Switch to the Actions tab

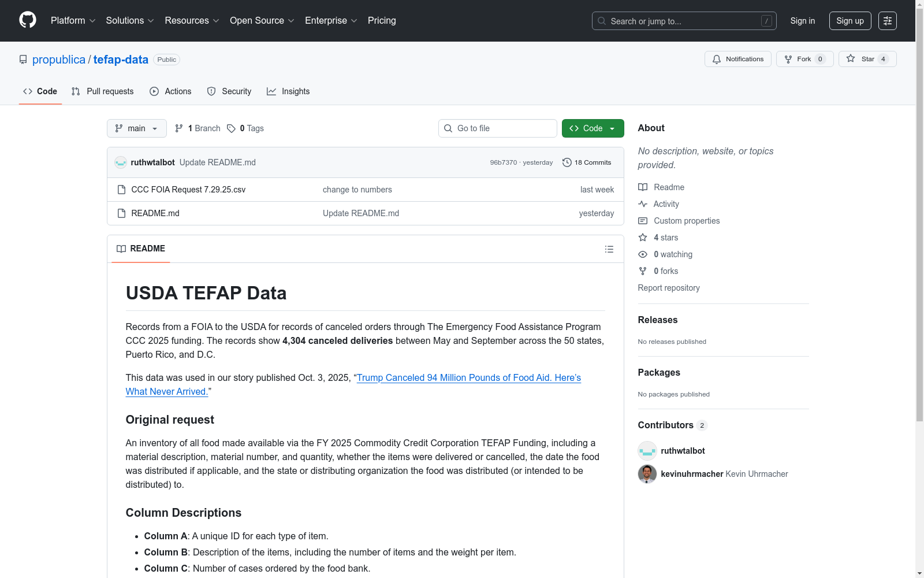tap(170, 91)
